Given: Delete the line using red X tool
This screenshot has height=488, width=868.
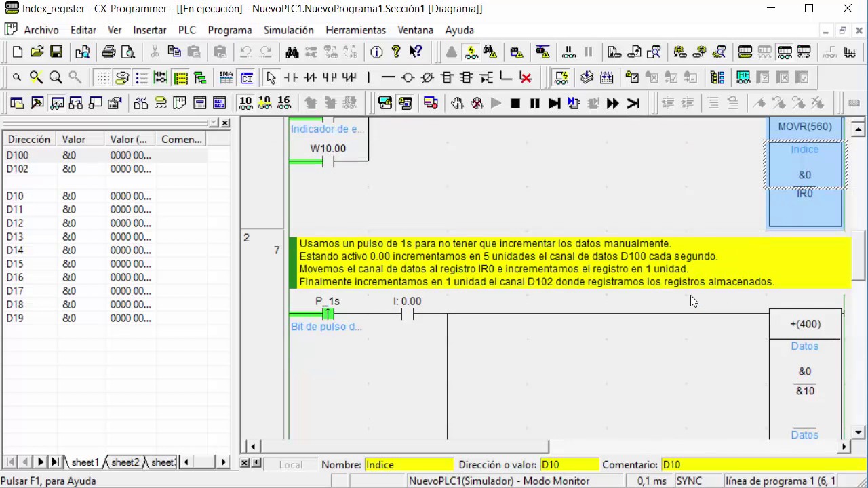Looking at the screenshot, I should 525,78.
